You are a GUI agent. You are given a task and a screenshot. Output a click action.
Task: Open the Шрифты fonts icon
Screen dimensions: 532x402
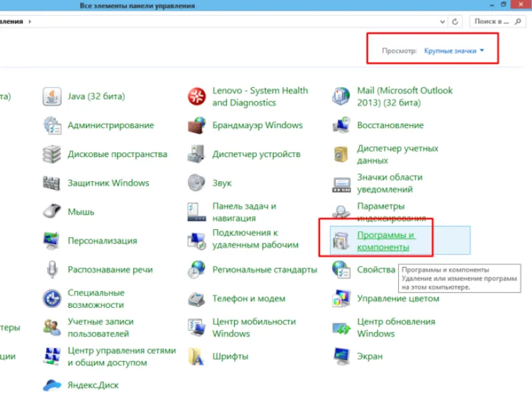(197, 356)
